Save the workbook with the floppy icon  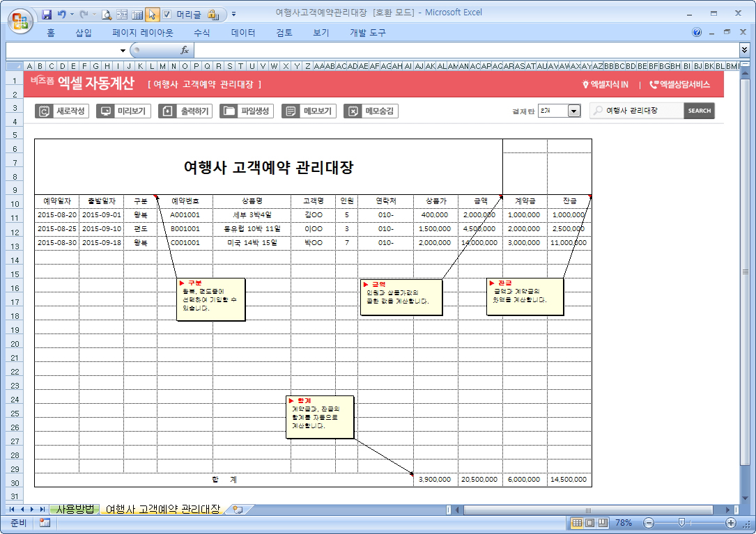click(x=47, y=15)
